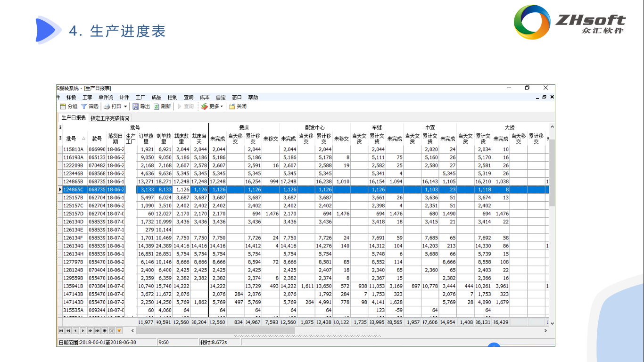Click the 大烫 group header
The height and width of the screenshot is (362, 644).
(510, 127)
